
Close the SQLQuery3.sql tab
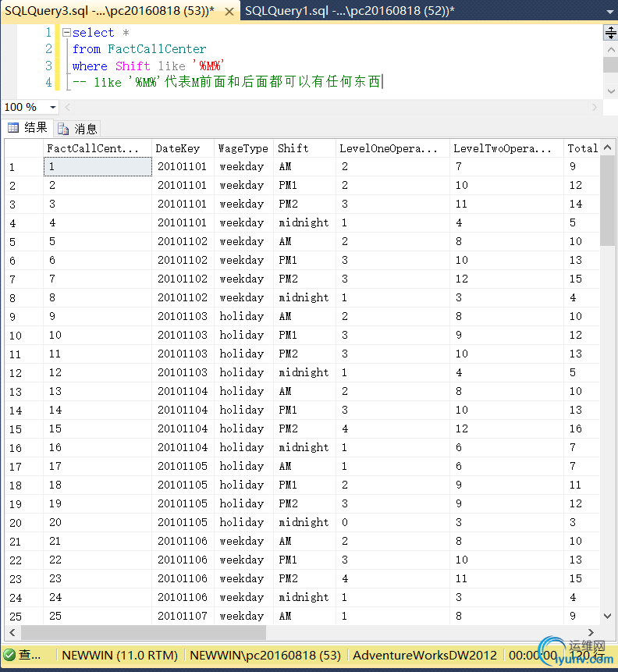click(x=229, y=12)
